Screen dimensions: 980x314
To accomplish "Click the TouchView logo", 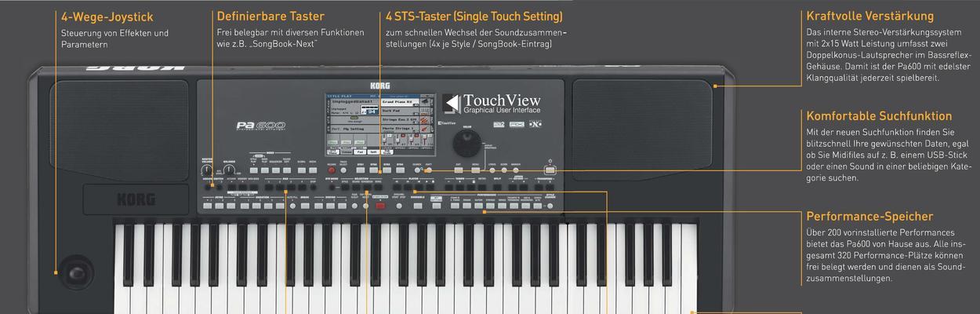I will (492, 103).
